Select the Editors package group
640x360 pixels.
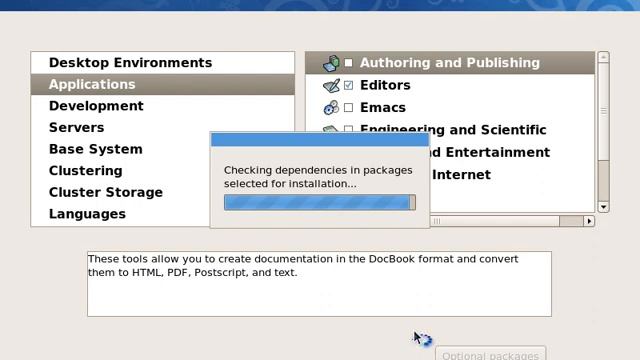point(450,85)
